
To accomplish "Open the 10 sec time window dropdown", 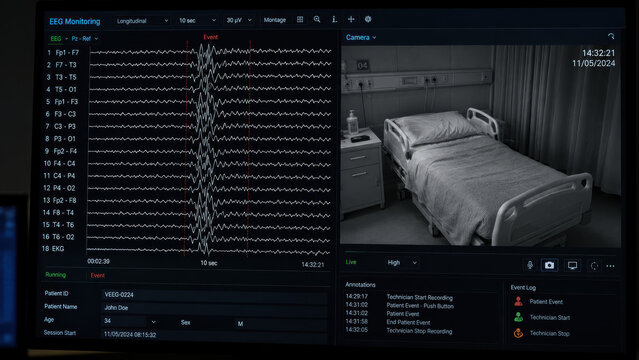I will 197,20.
